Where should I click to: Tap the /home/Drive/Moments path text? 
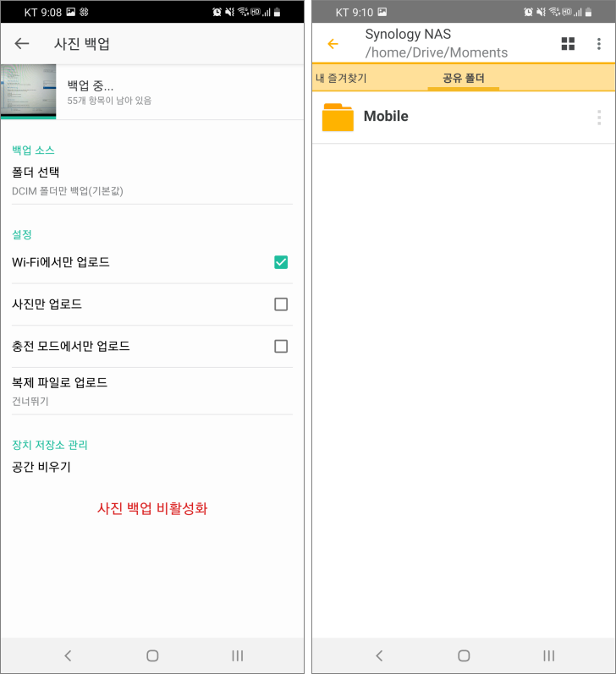coord(436,52)
